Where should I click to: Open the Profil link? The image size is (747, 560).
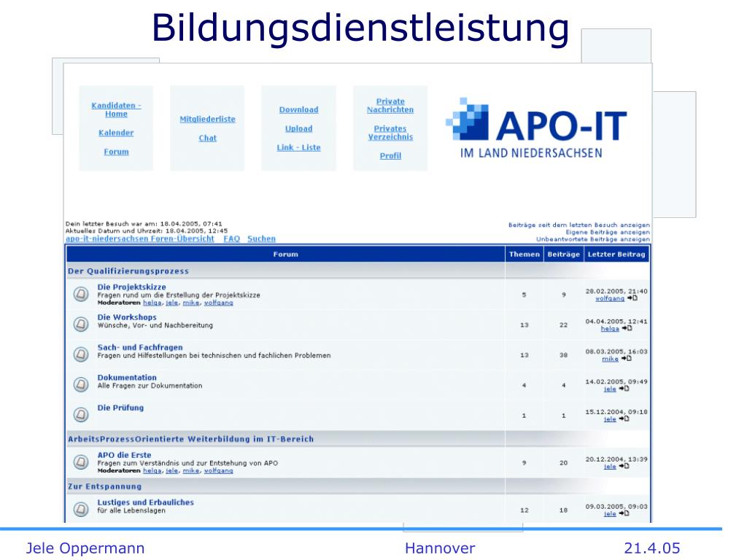(390, 156)
